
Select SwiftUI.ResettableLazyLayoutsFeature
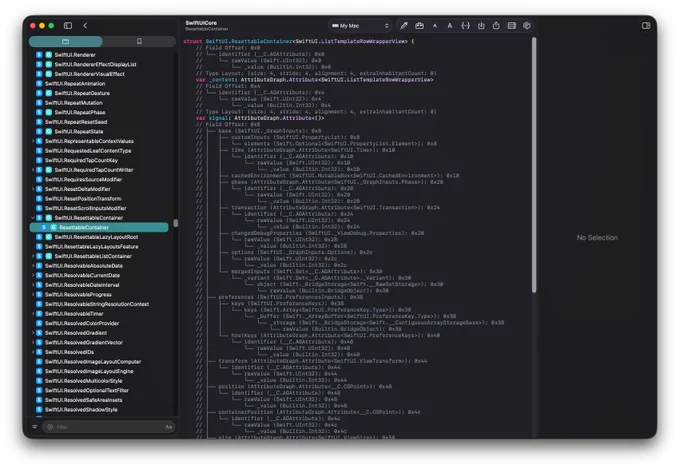click(x=100, y=246)
